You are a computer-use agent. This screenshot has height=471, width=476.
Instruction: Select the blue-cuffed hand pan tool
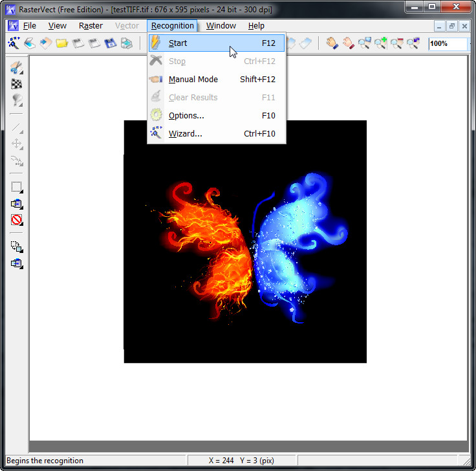tap(332, 43)
